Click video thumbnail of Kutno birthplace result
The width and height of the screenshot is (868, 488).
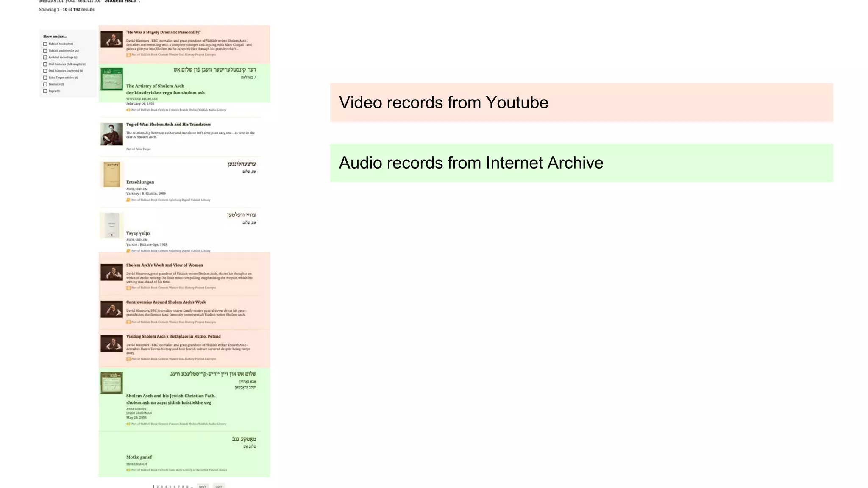(x=111, y=344)
